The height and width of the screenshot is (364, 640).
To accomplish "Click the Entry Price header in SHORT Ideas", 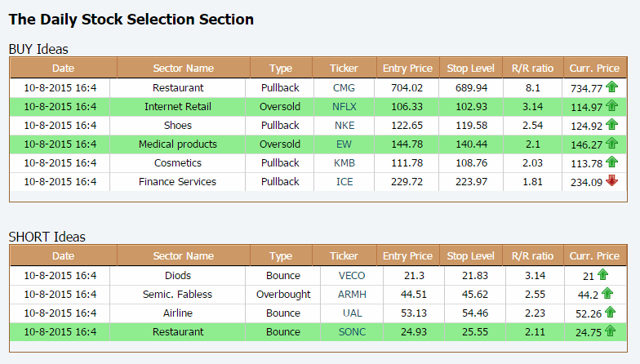I will point(407,256).
